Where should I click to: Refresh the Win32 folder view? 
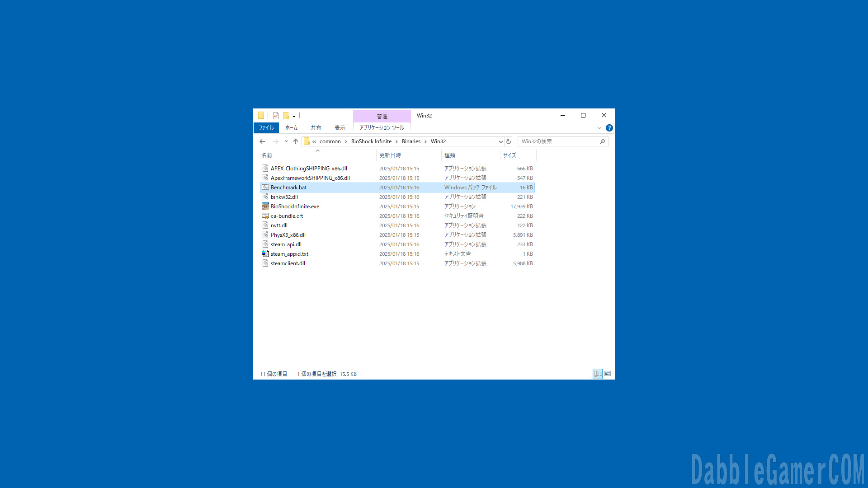pyautogui.click(x=509, y=141)
